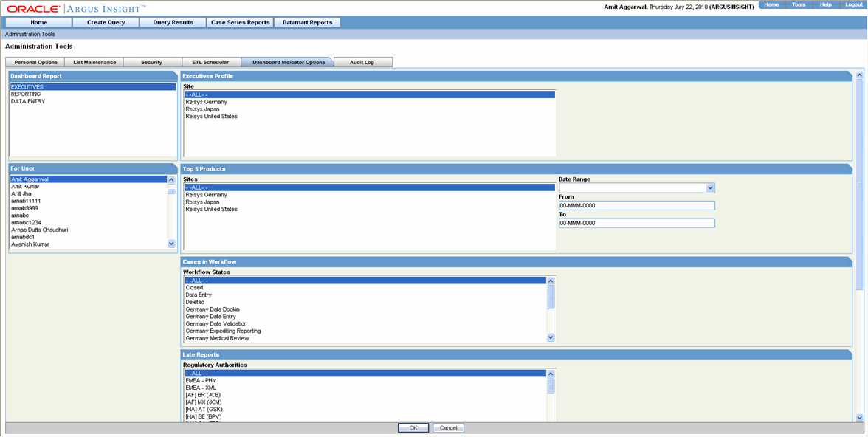Click the Logout link
The height and width of the screenshot is (437, 868).
click(x=853, y=4)
